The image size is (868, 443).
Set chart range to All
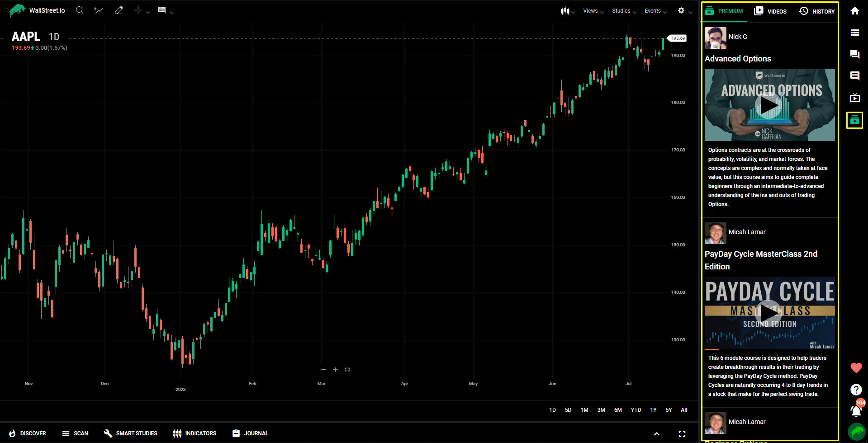[x=684, y=410]
